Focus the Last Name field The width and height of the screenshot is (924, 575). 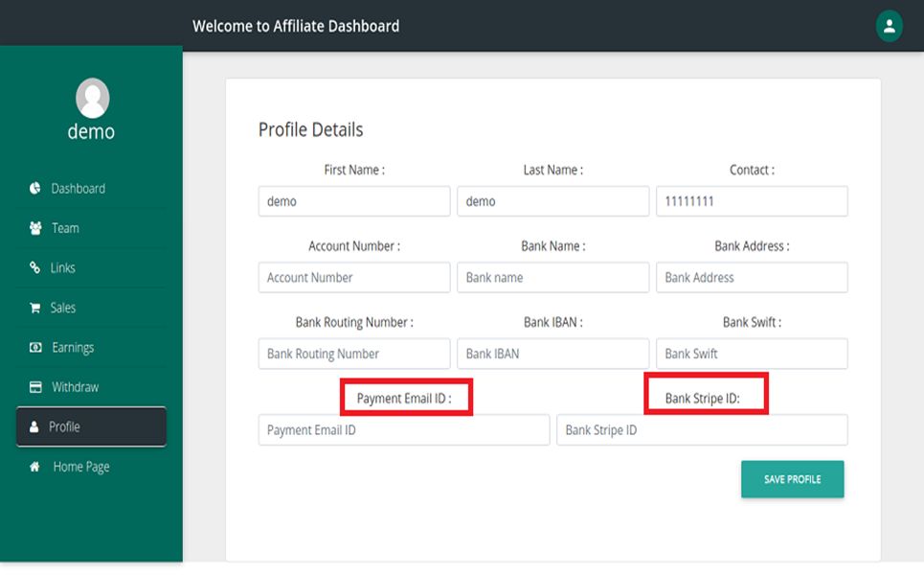click(552, 201)
